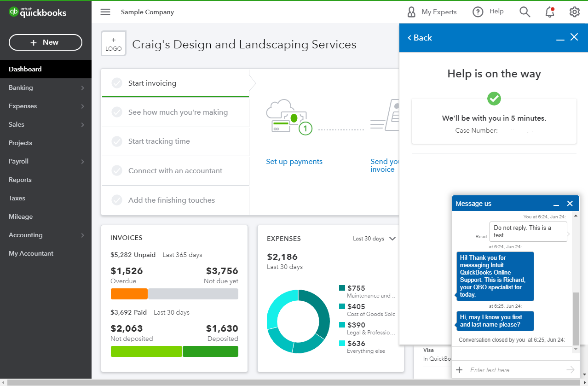The height and width of the screenshot is (386, 588).
Task: Close the Message us chat window
Action: click(x=570, y=204)
